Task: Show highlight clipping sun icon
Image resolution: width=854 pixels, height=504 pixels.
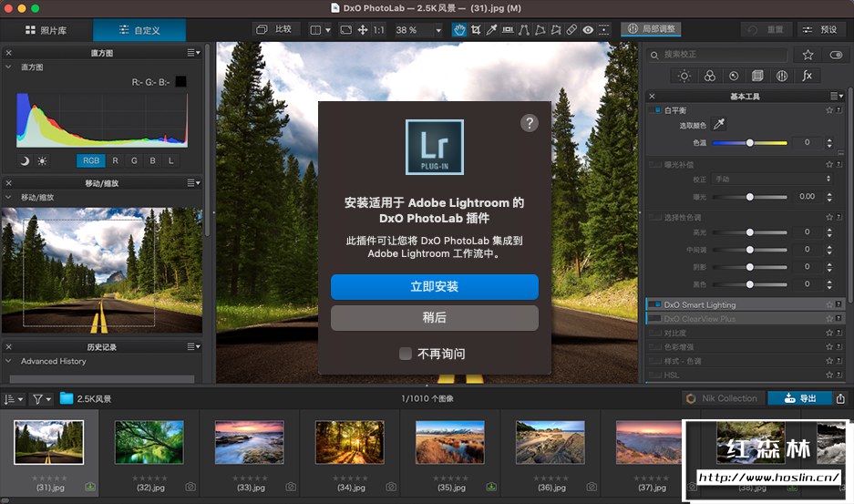Action: [x=42, y=160]
